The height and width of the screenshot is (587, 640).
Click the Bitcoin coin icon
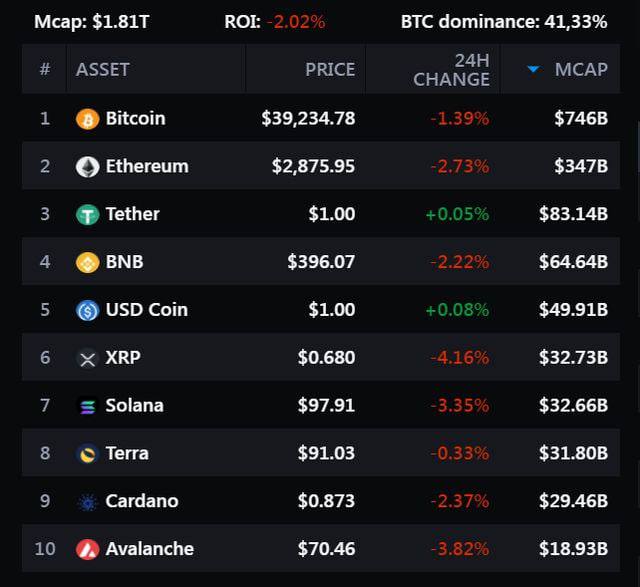click(x=88, y=119)
